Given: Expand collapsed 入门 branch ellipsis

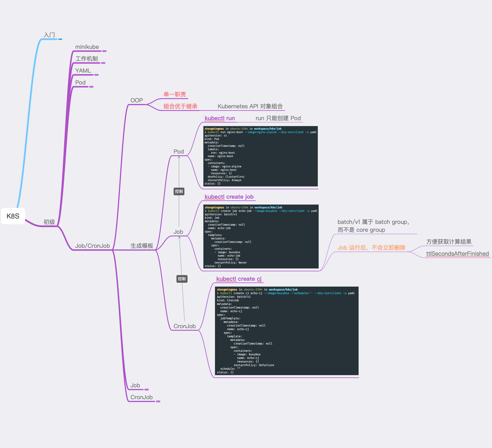Looking at the screenshot, I should pos(60,39).
